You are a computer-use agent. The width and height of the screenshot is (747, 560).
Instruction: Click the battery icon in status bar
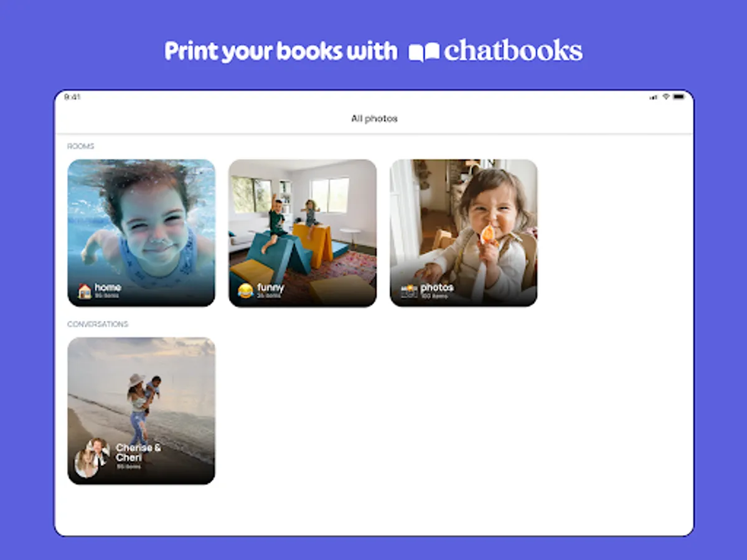tap(679, 97)
